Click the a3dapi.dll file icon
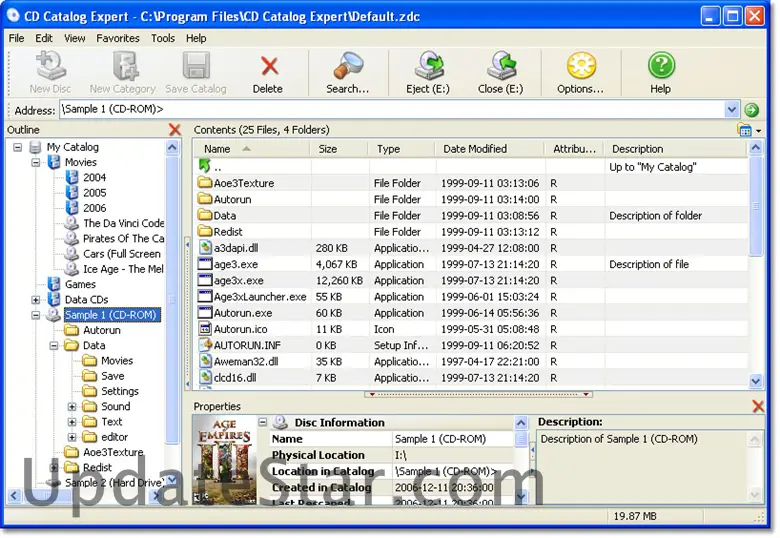The height and width of the screenshot is (538, 780). (205, 248)
